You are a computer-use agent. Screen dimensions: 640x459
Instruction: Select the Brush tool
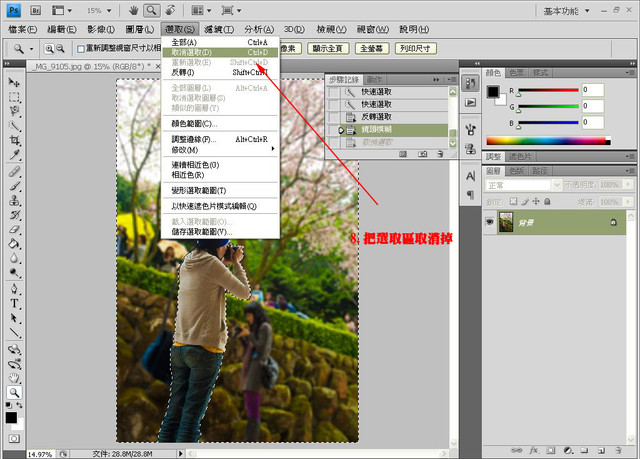coord(14,186)
